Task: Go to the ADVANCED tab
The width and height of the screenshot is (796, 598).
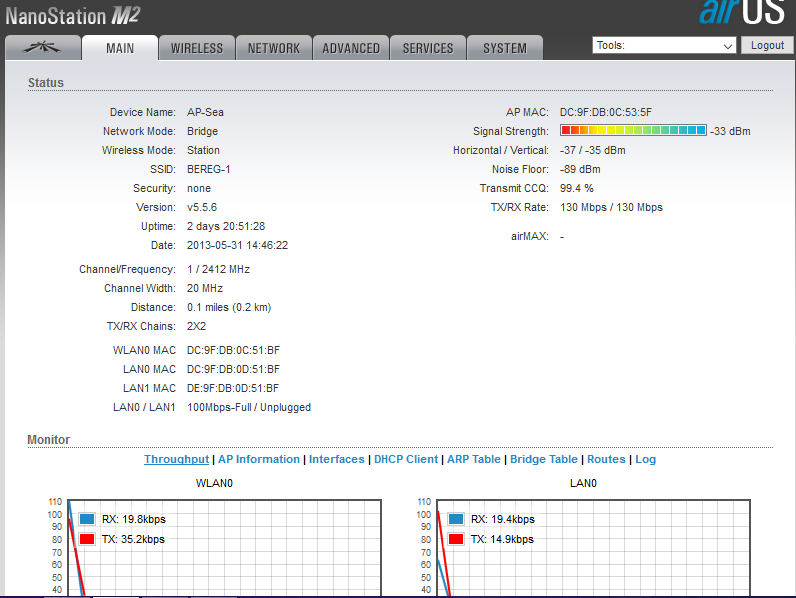Action: tap(351, 48)
